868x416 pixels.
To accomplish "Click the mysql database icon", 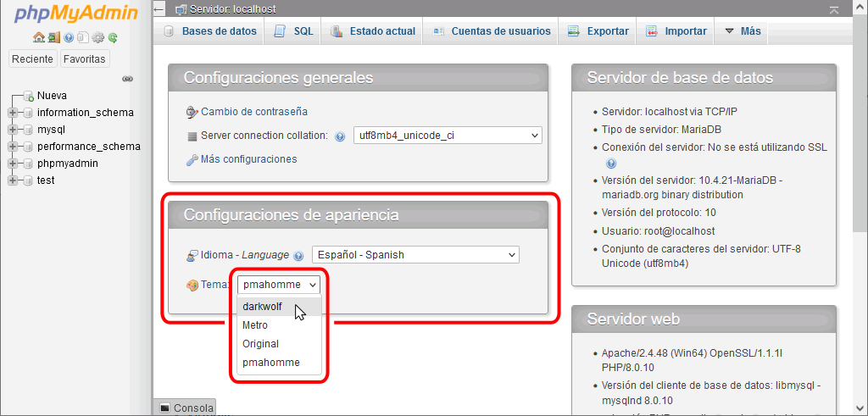I will click(29, 130).
